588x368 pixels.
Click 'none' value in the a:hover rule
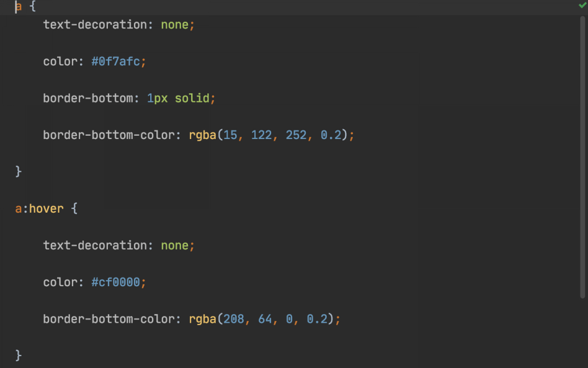click(174, 246)
